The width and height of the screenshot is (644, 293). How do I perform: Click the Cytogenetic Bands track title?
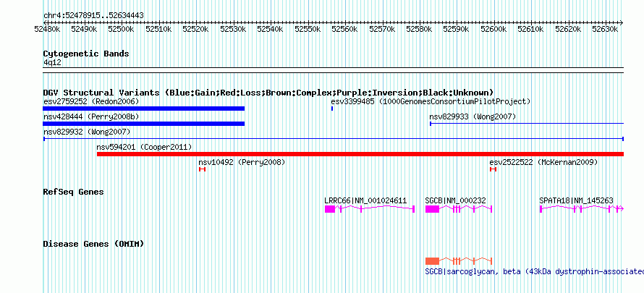point(86,54)
